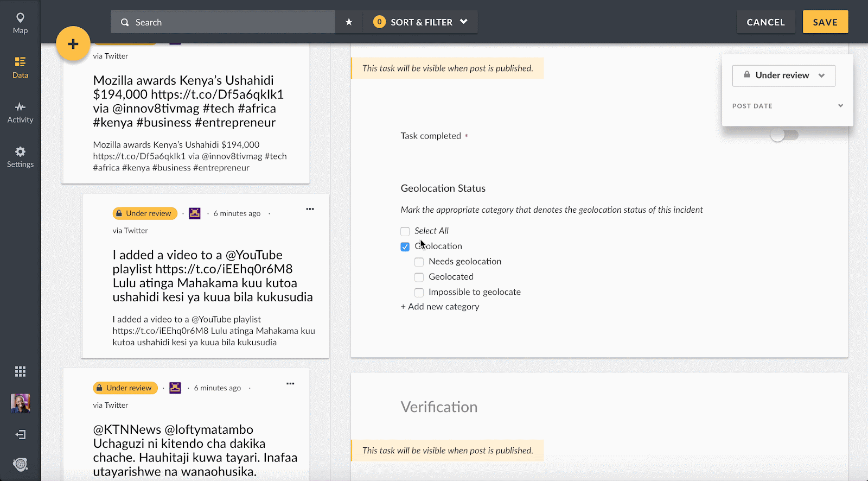Check the Geolocated option
868x481 pixels.
[x=419, y=277]
